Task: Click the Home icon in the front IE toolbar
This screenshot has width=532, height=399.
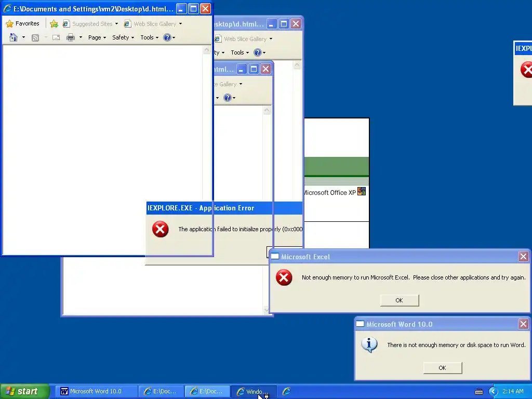Action: (13, 37)
